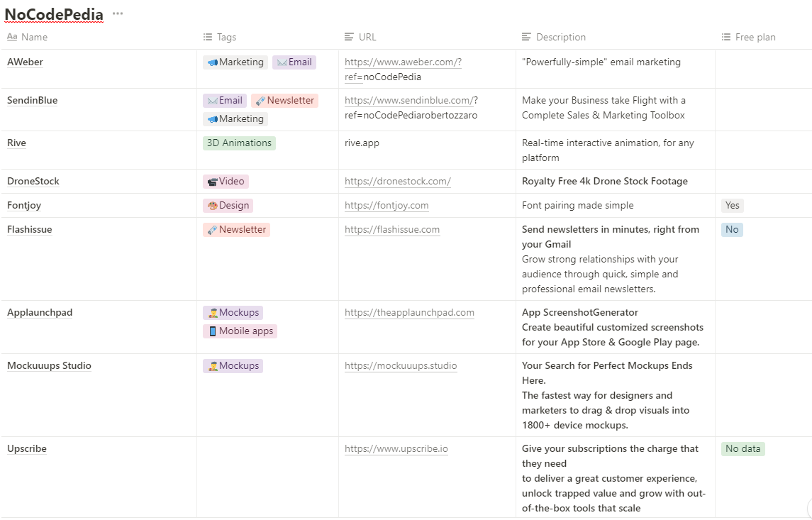Click the Email tag in AWeber row

tap(294, 62)
